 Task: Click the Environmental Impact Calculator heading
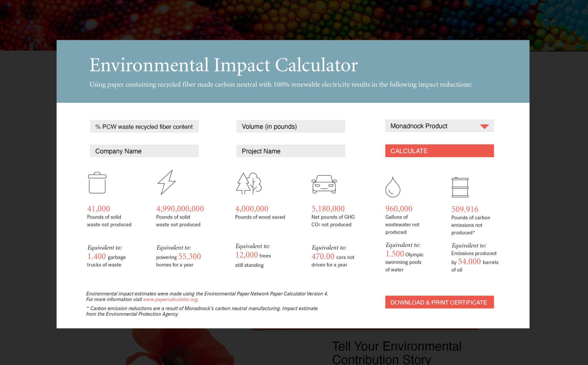pos(224,65)
